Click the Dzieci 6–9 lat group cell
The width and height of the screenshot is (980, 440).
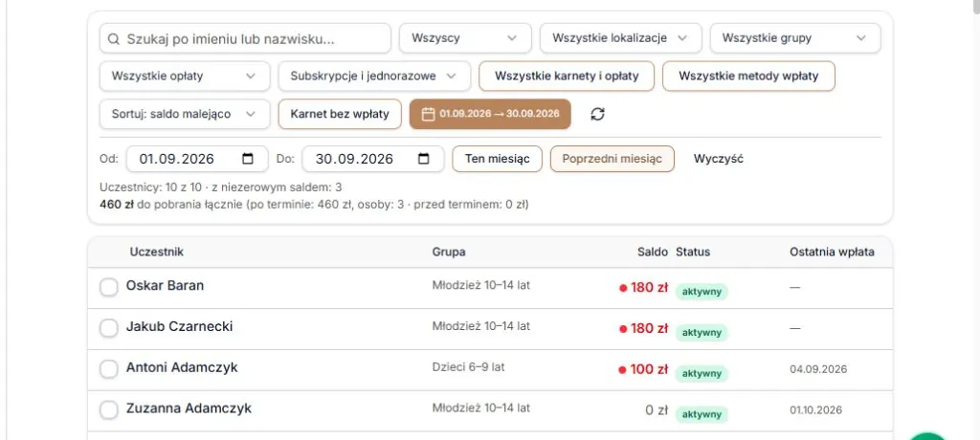click(x=468, y=367)
